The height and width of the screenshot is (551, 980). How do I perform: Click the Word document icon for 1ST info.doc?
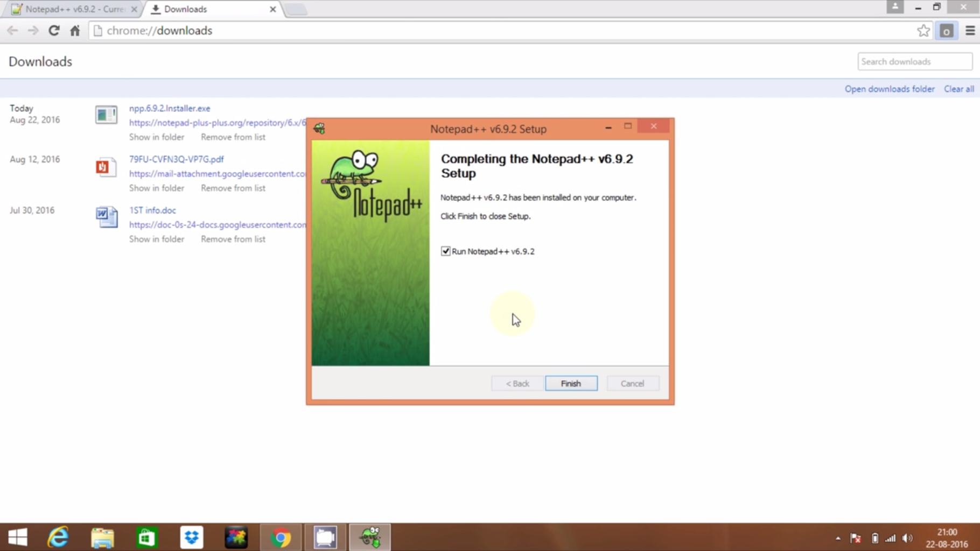pos(107,217)
